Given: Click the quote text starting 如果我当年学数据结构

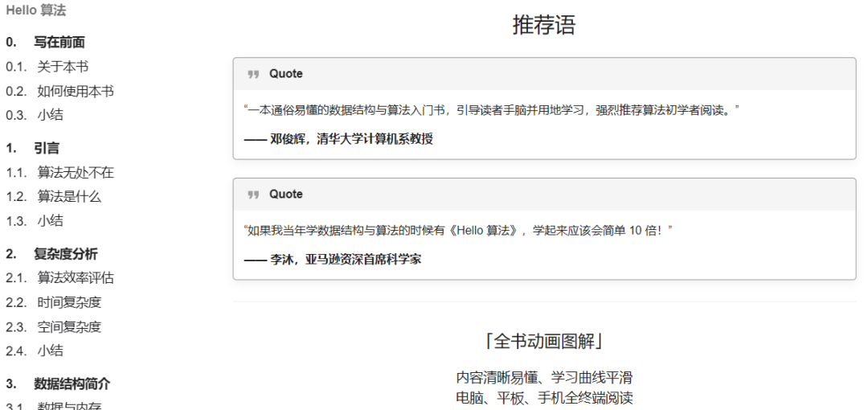Looking at the screenshot, I should click(458, 231).
